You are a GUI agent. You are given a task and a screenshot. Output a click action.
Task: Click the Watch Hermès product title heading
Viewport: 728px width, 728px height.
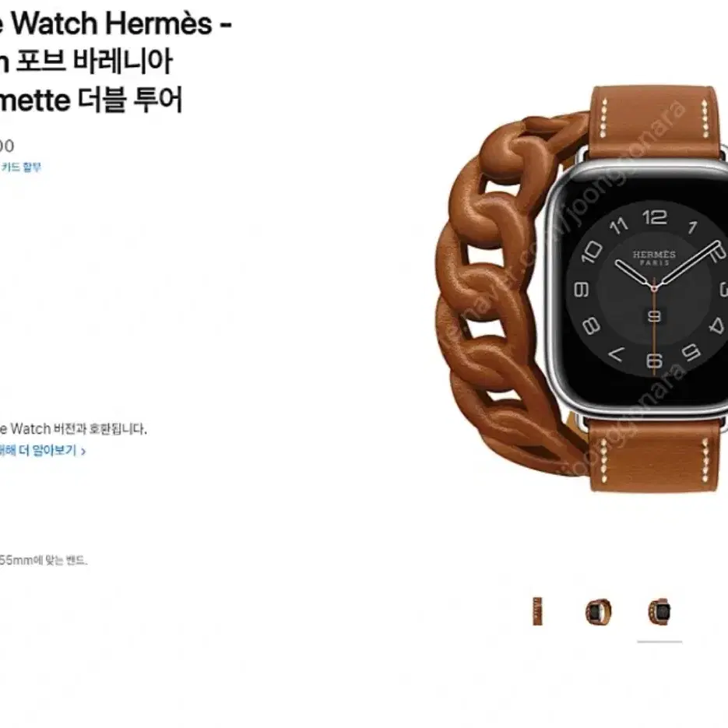tap(116, 23)
